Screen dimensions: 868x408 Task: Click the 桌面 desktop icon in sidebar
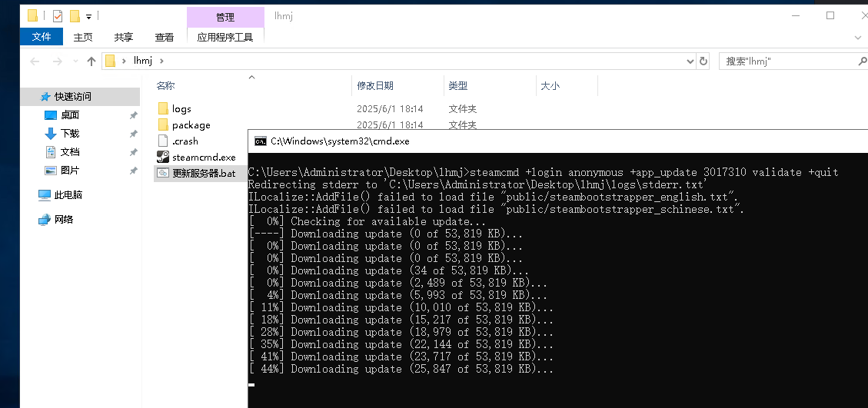click(51, 114)
